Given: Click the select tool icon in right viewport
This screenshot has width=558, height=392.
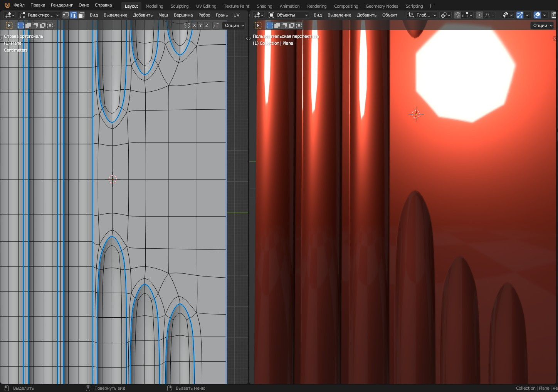Looking at the screenshot, I should pos(258,25).
